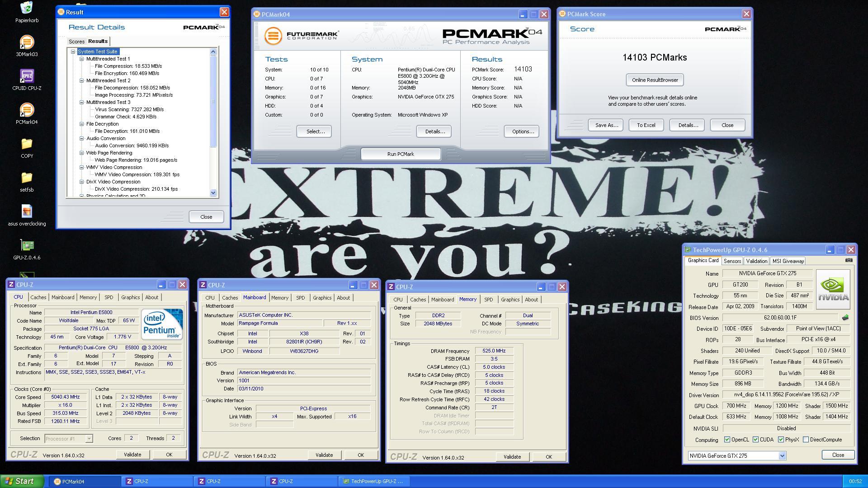Click Close button in Result window
This screenshot has width=868, height=488.
click(206, 217)
